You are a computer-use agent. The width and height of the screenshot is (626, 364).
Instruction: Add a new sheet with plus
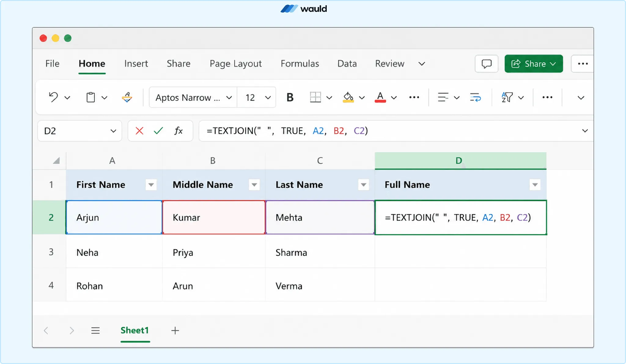pos(175,330)
